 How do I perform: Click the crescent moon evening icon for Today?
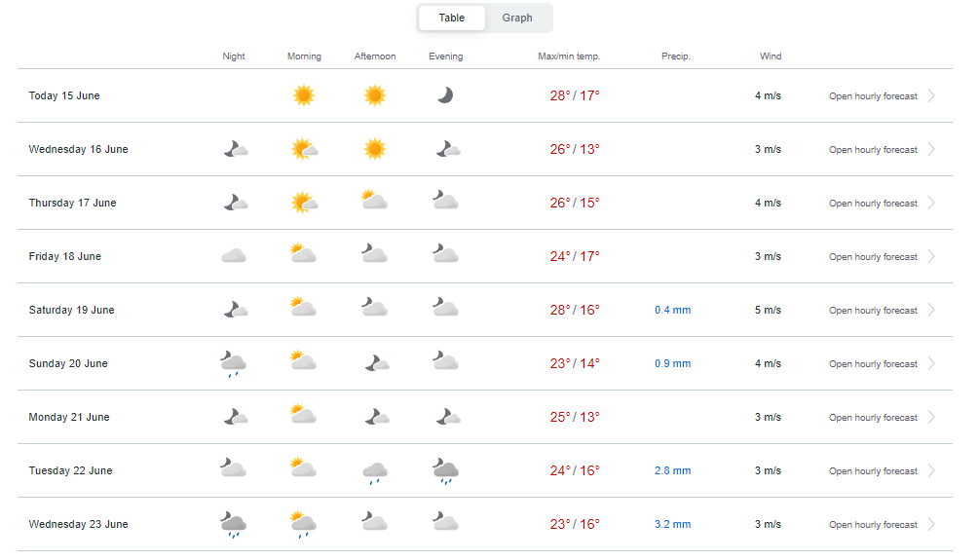445,95
